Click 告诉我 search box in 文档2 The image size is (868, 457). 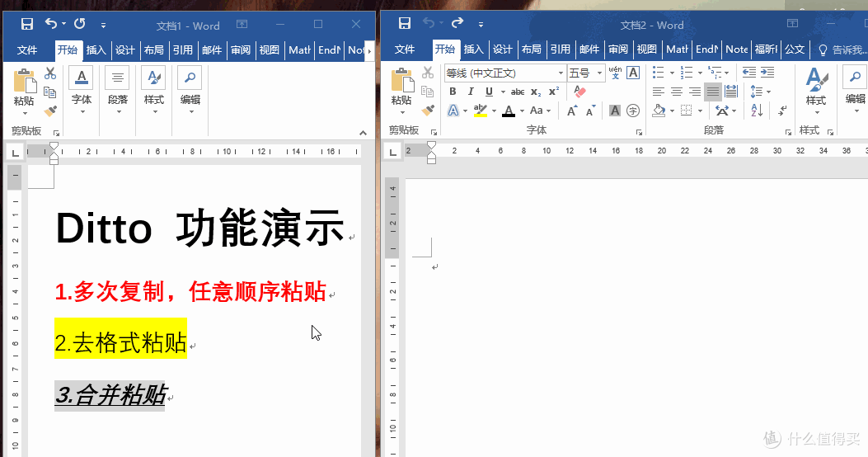[842, 49]
